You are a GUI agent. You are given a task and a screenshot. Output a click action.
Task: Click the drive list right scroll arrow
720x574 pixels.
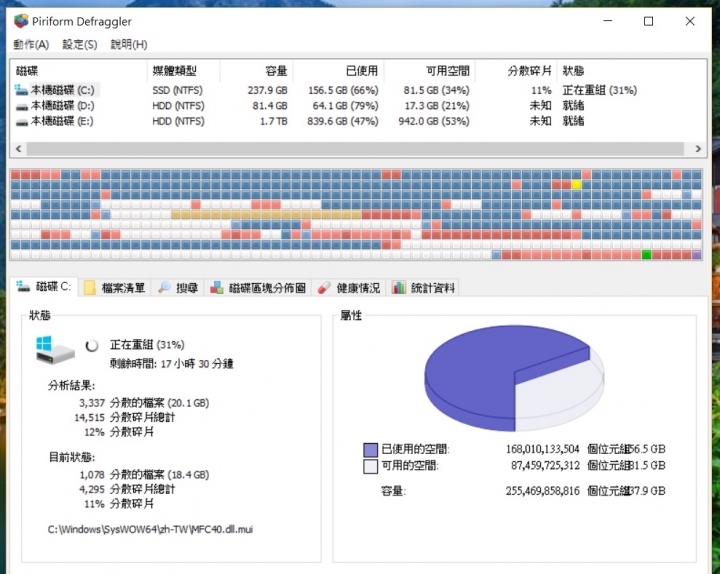point(698,149)
